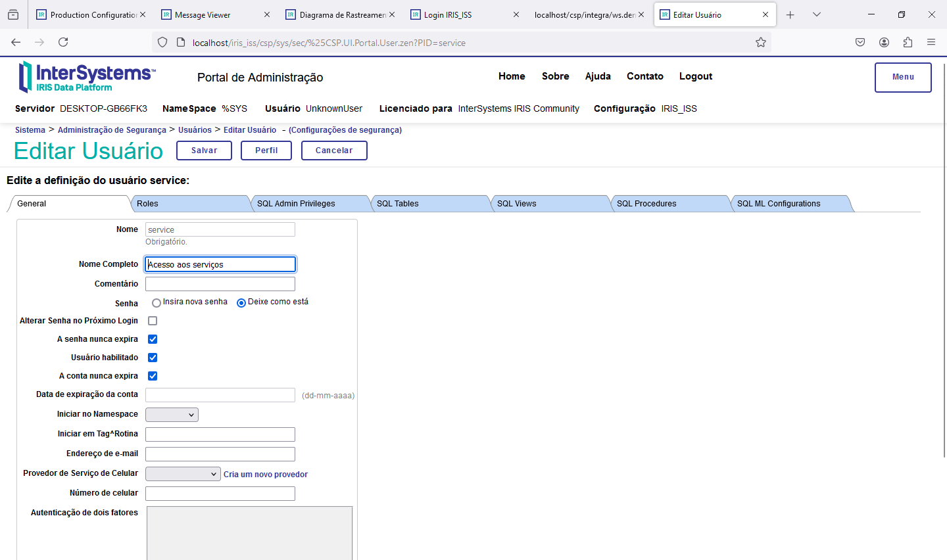This screenshot has height=560, width=947.
Task: Click the page's vertical scrollbar
Action: click(x=944, y=263)
